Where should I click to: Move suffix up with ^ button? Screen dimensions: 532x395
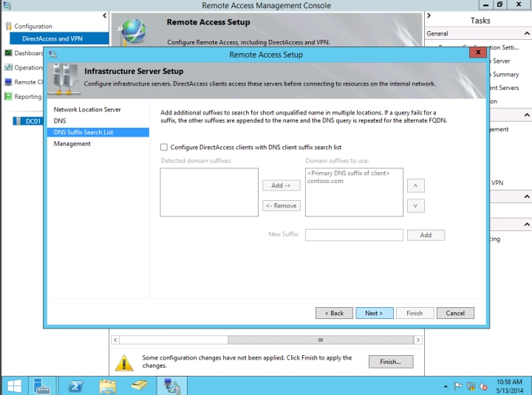tap(415, 185)
